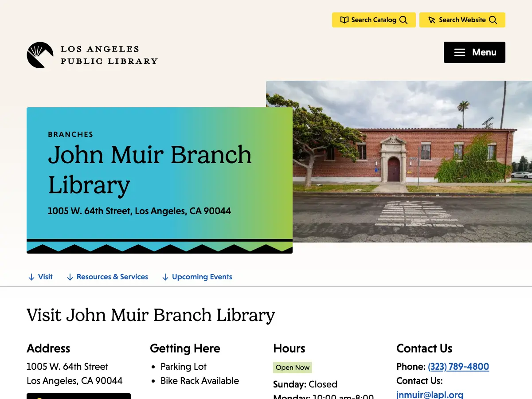Call the phone number (323) 789-4800
Screen dimensions: 532x399
[458, 367]
